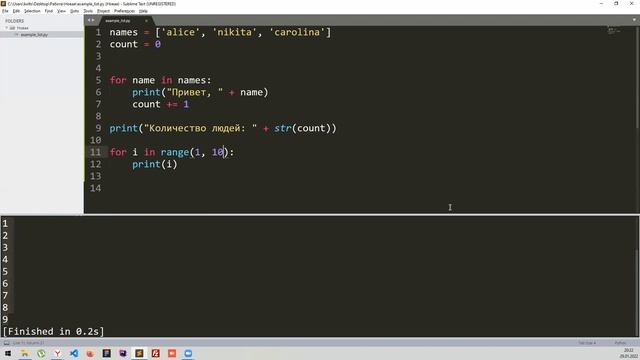Click line number 9 in gutter
The height and width of the screenshot is (360, 640).
(98, 128)
